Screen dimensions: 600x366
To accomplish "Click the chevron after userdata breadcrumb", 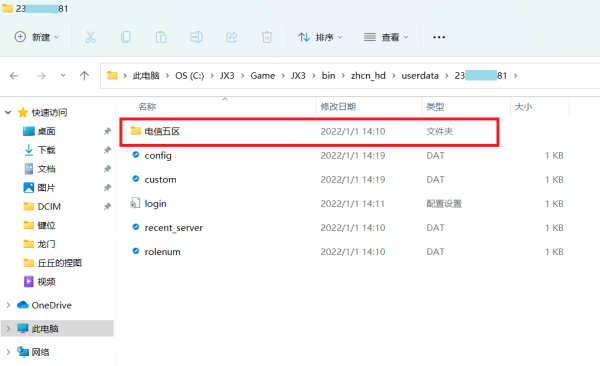I will point(447,76).
